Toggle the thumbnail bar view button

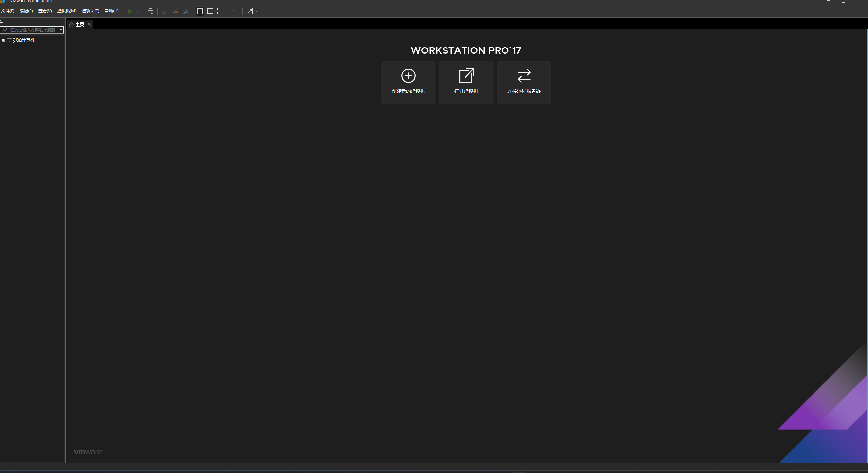click(x=210, y=11)
